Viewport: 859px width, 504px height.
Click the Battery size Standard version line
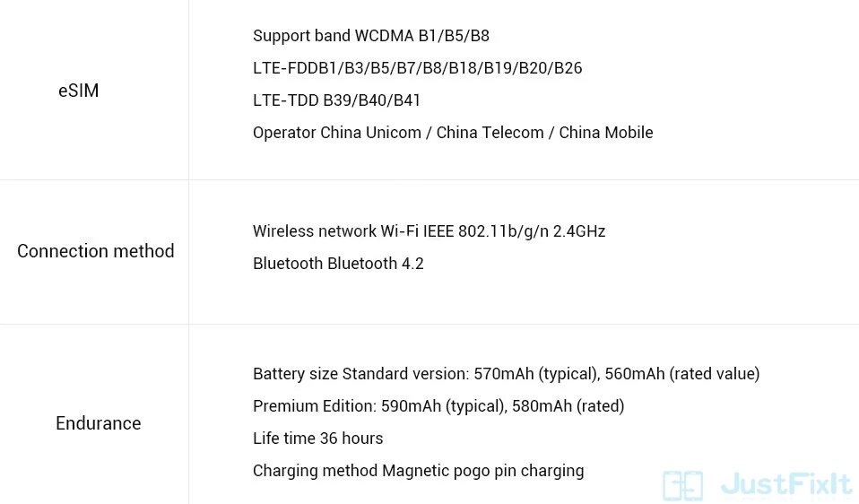pyautogui.click(x=507, y=374)
